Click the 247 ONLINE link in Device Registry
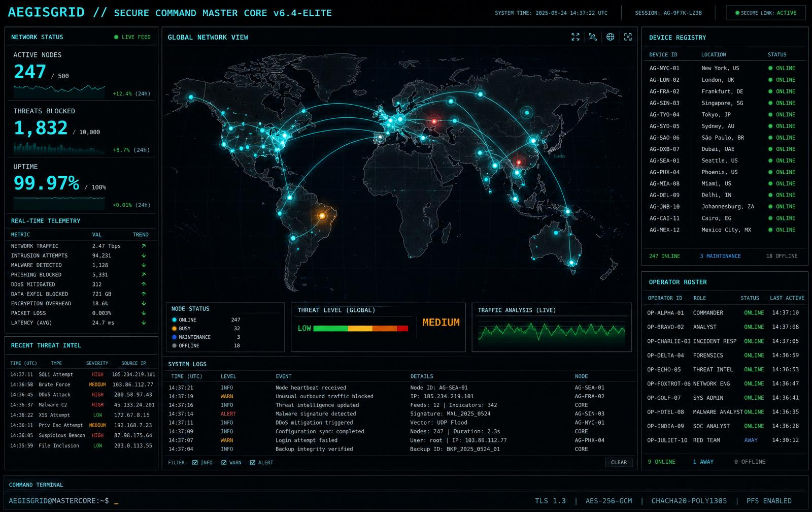Screen dimensions: 812x512 tap(664, 256)
